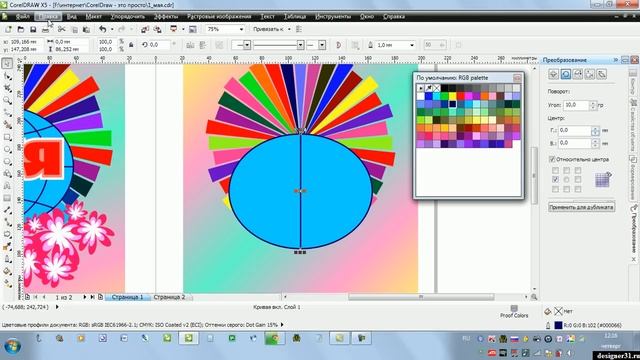Open the undo history dropdown arrow
This screenshot has height=360, width=640.
tap(112, 29)
